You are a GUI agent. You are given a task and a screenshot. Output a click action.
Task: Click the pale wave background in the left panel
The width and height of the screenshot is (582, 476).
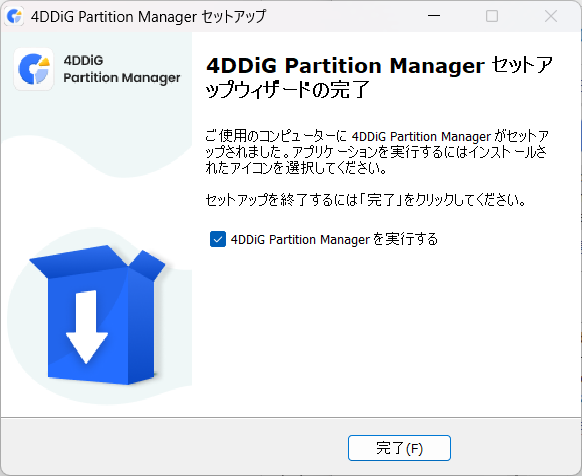(x=97, y=156)
